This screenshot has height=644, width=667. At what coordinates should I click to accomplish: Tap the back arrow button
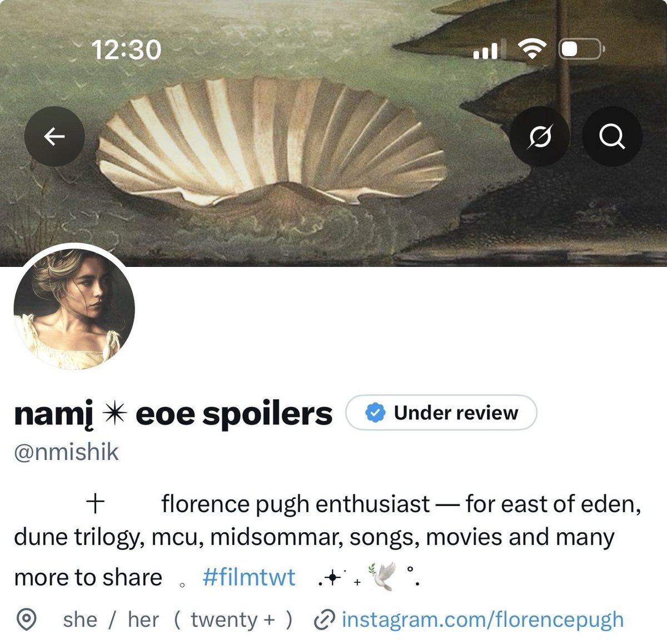pos(54,136)
